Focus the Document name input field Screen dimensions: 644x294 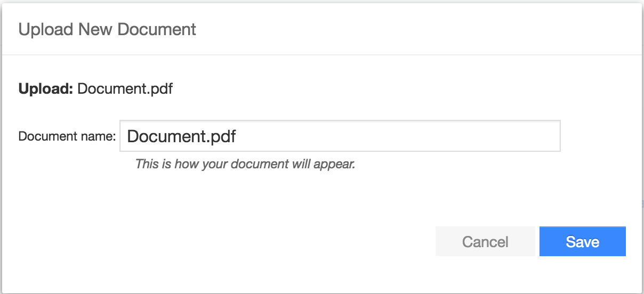340,136
